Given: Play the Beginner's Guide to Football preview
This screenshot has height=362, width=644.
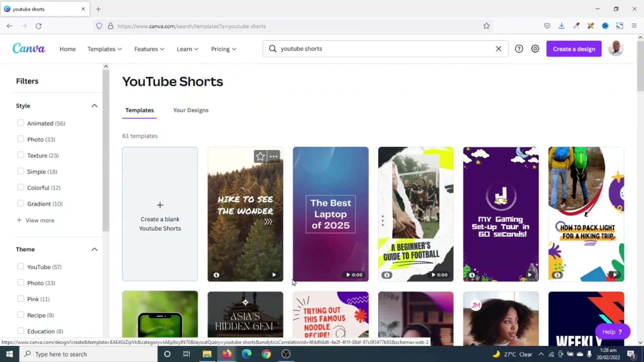Looking at the screenshot, I should tap(439, 275).
